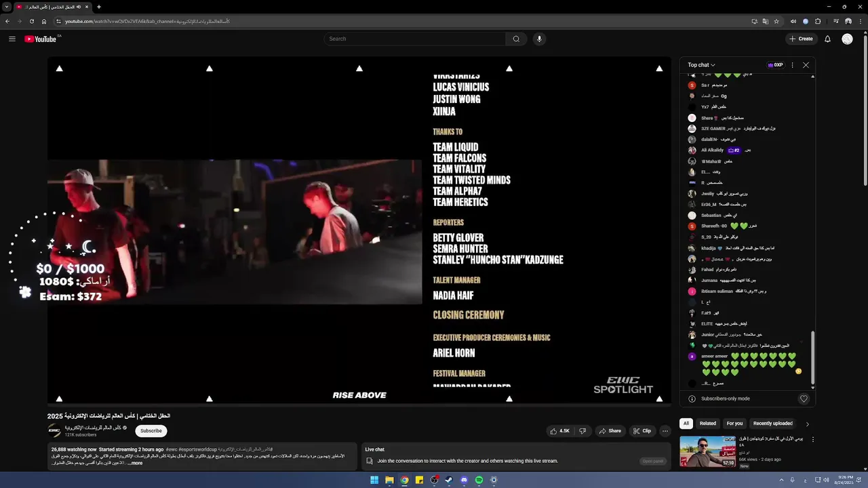Show hidden system tray icons
868x488 pixels.
coord(781,480)
